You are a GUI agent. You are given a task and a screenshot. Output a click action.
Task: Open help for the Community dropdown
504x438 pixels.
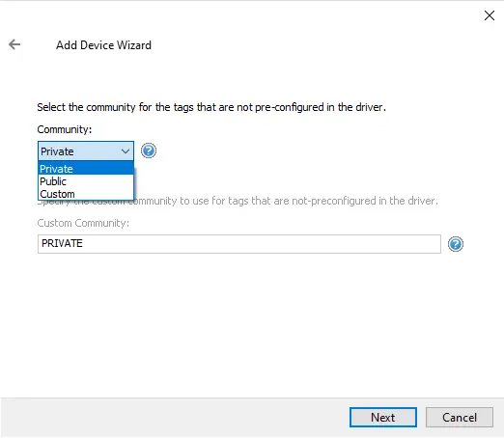(149, 151)
